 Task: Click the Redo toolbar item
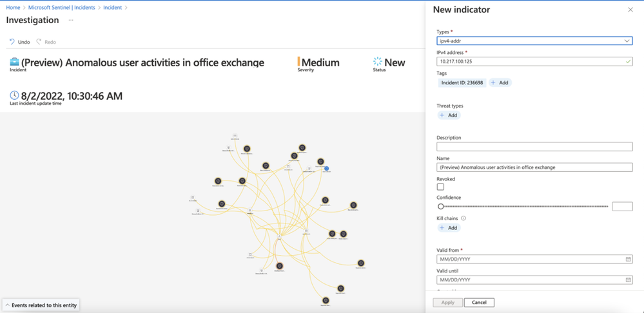click(46, 42)
